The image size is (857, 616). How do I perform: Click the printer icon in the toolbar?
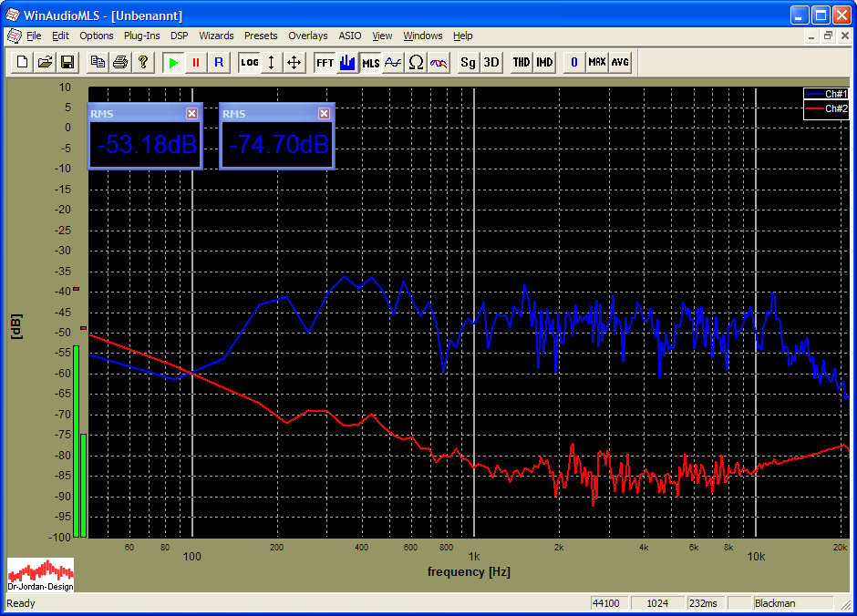point(120,62)
